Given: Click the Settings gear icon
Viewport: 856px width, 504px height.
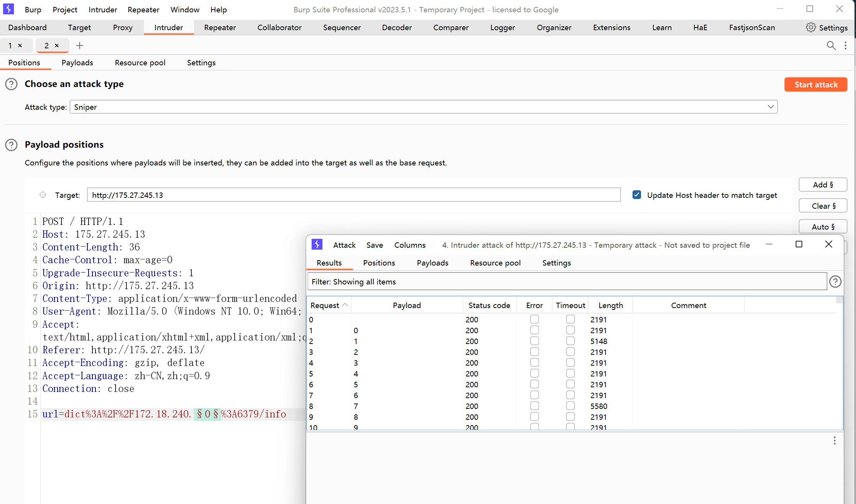Looking at the screenshot, I should 811,27.
